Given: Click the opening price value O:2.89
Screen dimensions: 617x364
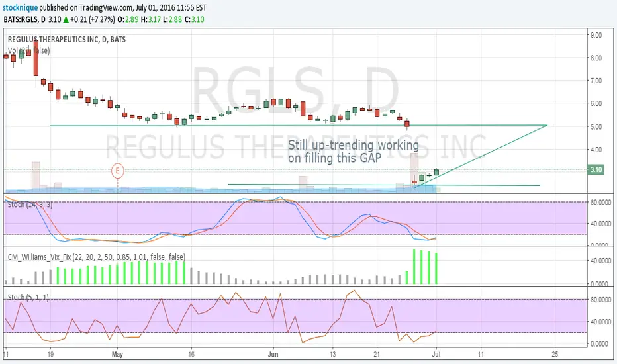Looking at the screenshot, I should point(128,19).
